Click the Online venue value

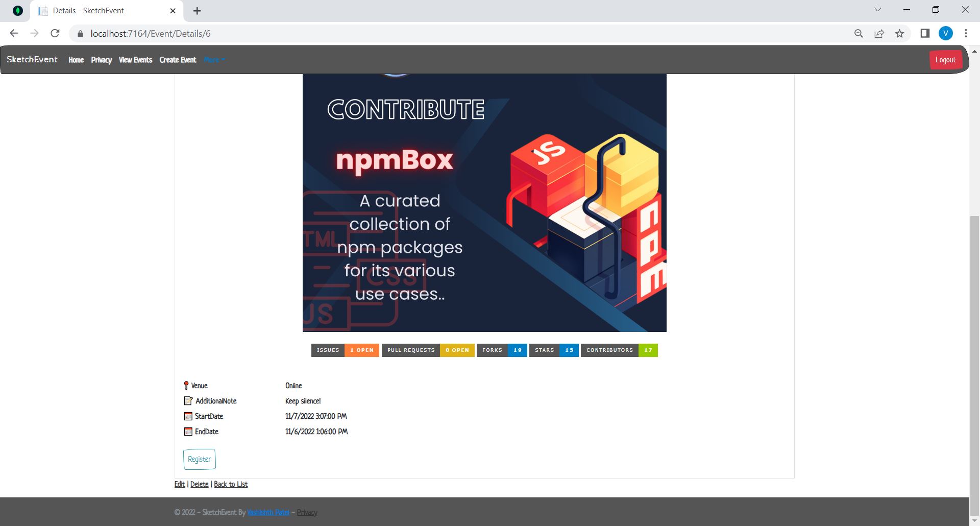point(293,386)
